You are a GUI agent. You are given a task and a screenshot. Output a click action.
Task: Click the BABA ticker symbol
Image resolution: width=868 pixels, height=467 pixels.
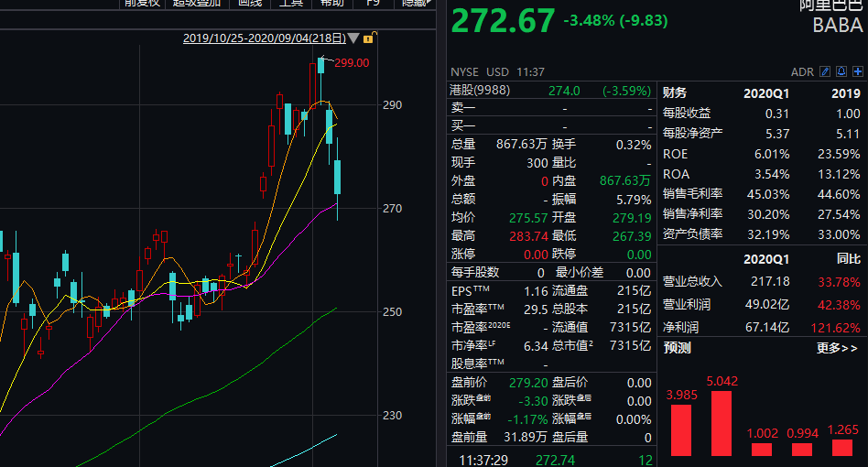tap(837, 26)
